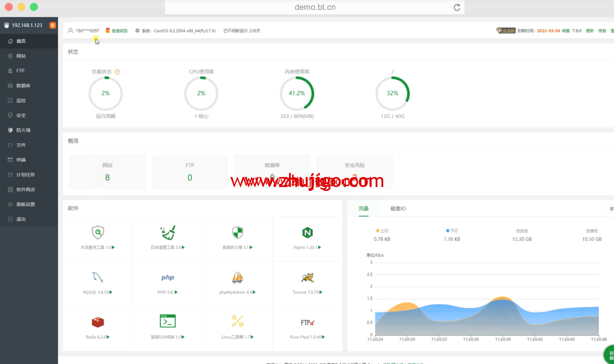Open the Redis 6.2.6 icon
This screenshot has width=614, height=364.
(98, 322)
